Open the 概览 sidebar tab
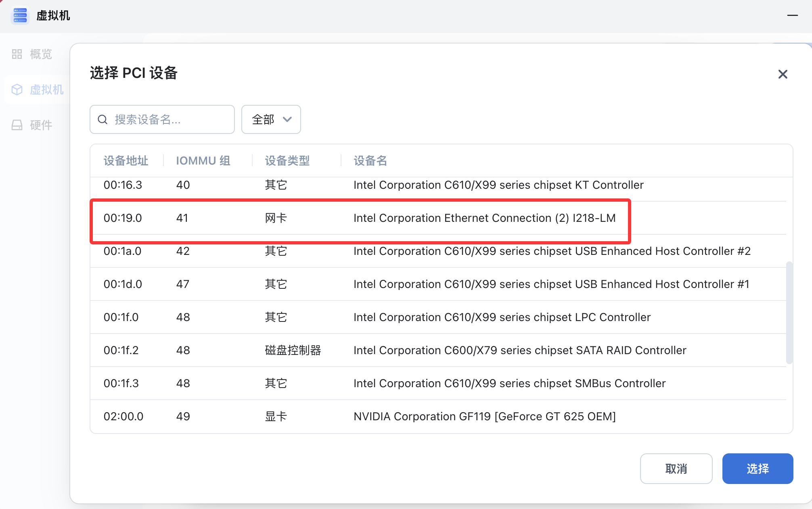Screen dimensions: 812x509 [x=40, y=54]
